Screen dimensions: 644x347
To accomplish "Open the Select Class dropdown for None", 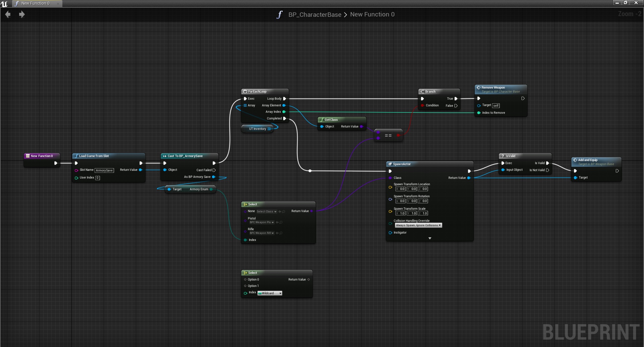I will pos(267,212).
